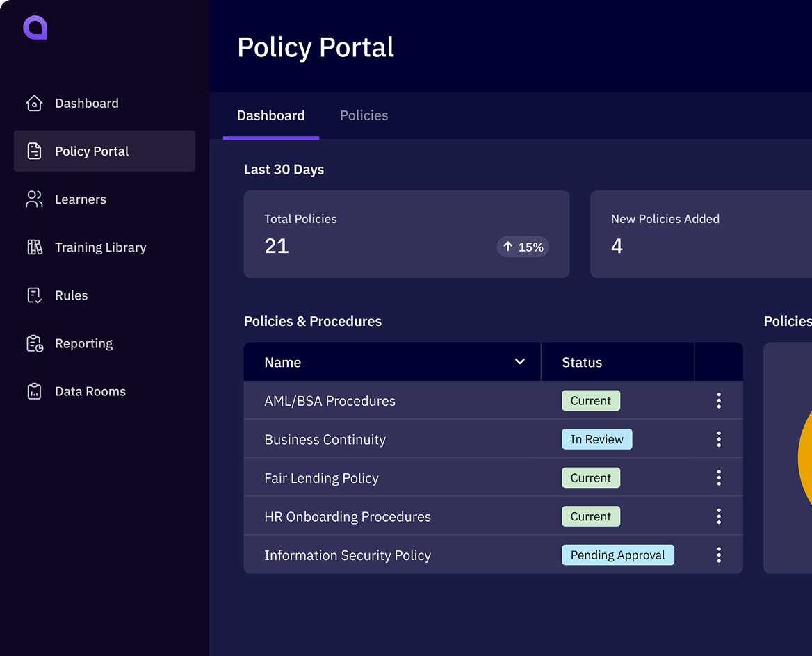Click the Last 30 Days heading
812x656 pixels.
pyautogui.click(x=284, y=170)
